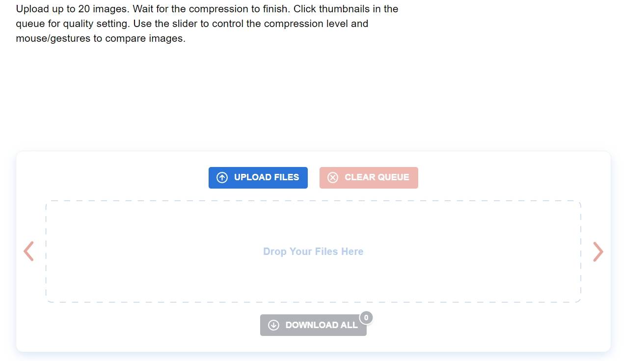Click the circled X icon in Clear Queue
Image resolution: width=644 pixels, height=361 pixels.
tap(333, 178)
